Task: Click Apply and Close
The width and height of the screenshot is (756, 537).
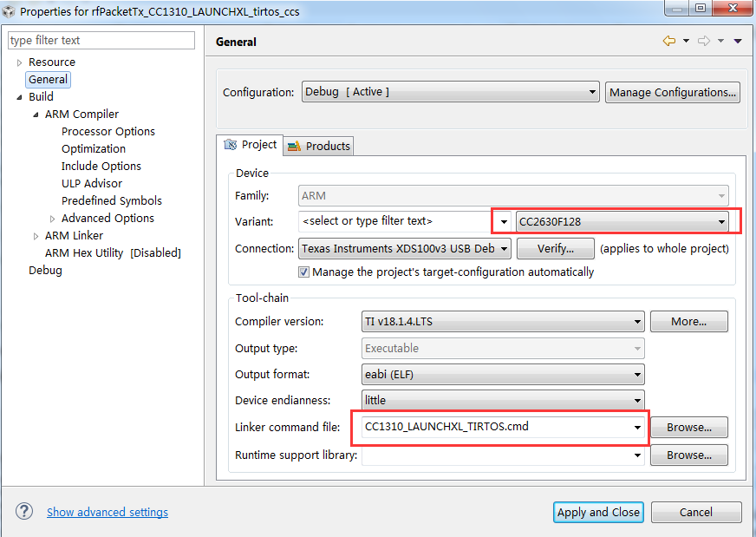Action: pyautogui.click(x=598, y=513)
